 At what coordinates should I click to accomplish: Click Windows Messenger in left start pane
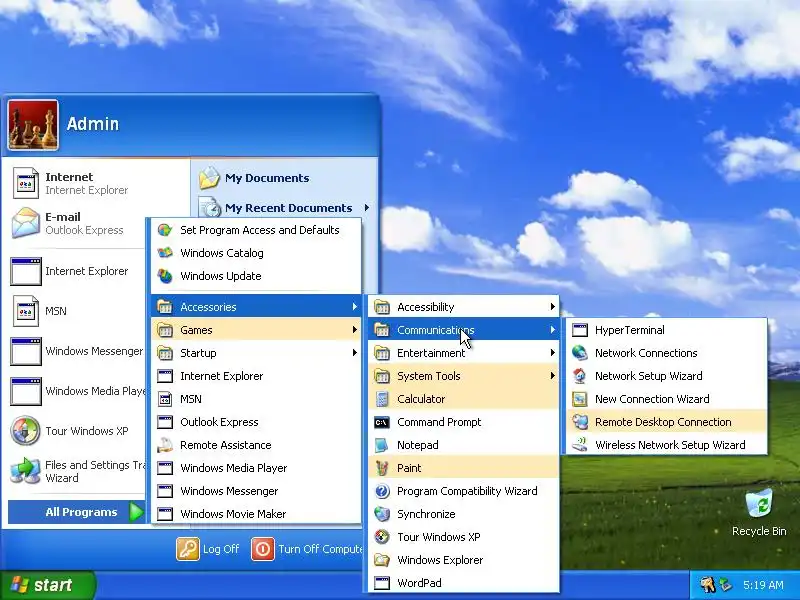pos(77,351)
